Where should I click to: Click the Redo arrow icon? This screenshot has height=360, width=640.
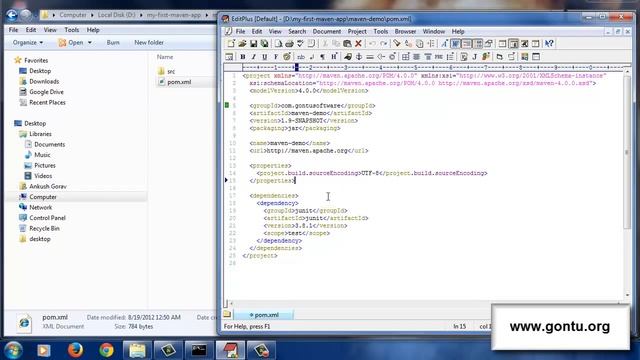click(x=384, y=44)
